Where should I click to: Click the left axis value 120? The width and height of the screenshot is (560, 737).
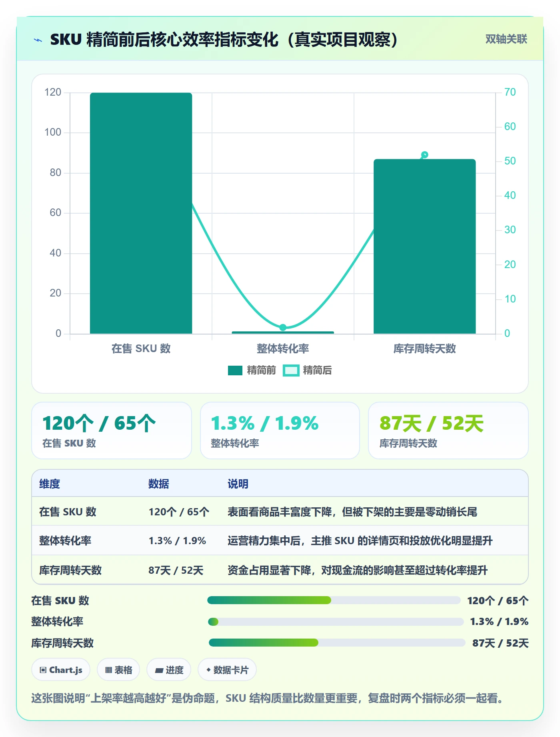(53, 92)
